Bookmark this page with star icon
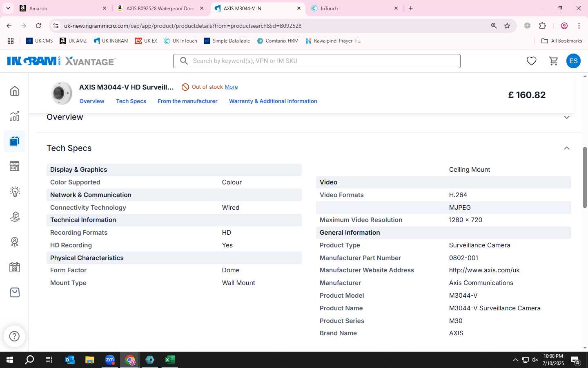588x368 pixels. (x=507, y=26)
